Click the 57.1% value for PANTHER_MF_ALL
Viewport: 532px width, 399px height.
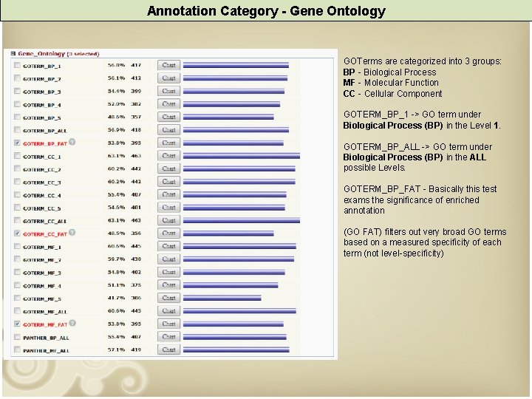pyautogui.click(x=117, y=349)
